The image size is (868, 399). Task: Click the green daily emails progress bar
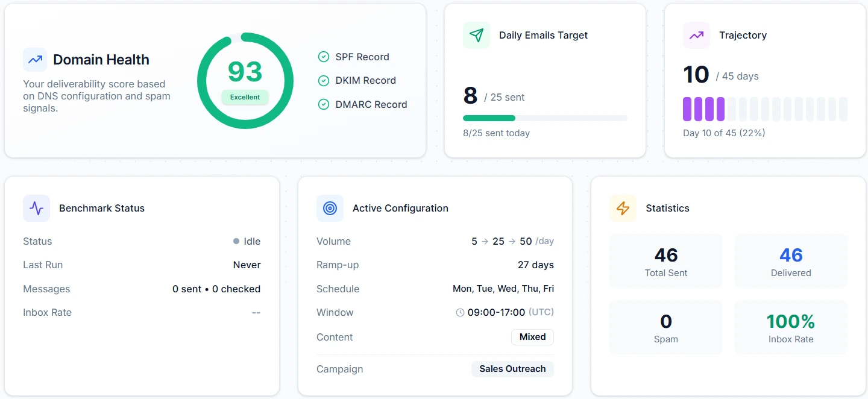point(489,118)
